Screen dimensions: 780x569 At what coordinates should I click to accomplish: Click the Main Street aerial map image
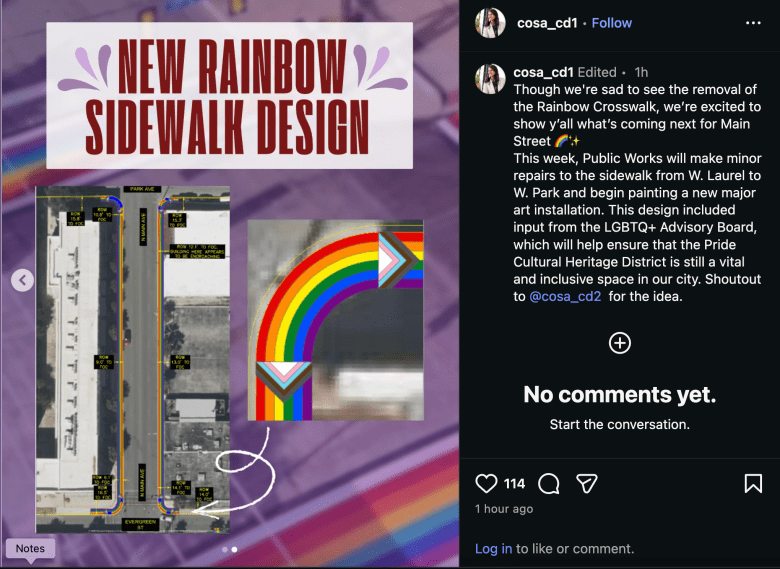(133, 360)
